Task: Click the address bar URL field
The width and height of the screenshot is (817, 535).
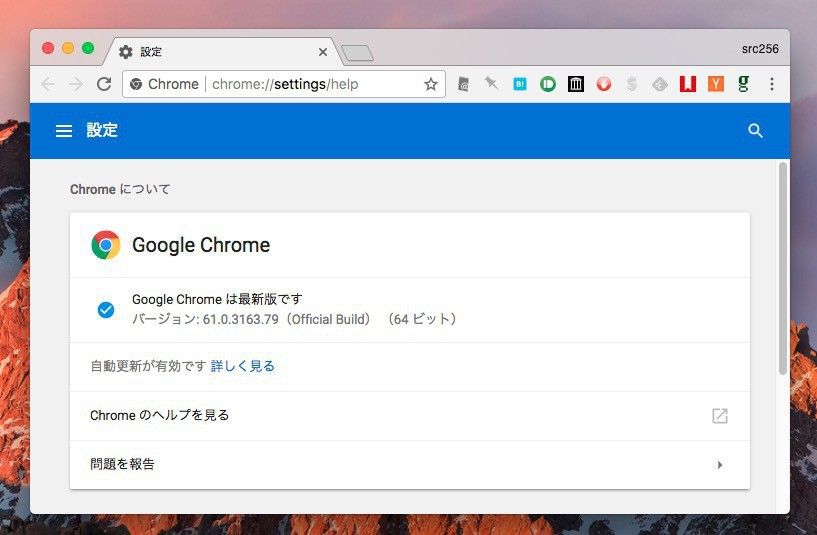Action: coord(300,84)
